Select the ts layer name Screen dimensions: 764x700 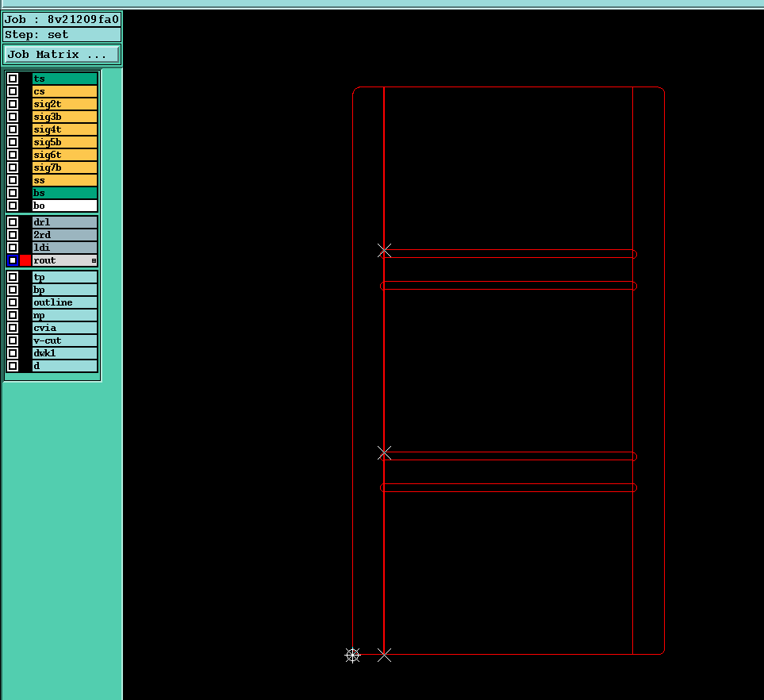coord(65,79)
